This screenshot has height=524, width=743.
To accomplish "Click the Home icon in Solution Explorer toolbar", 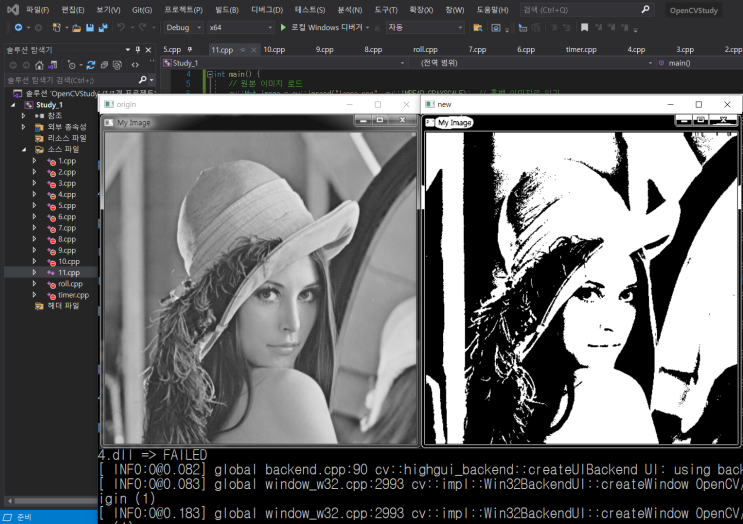I will coord(39,65).
